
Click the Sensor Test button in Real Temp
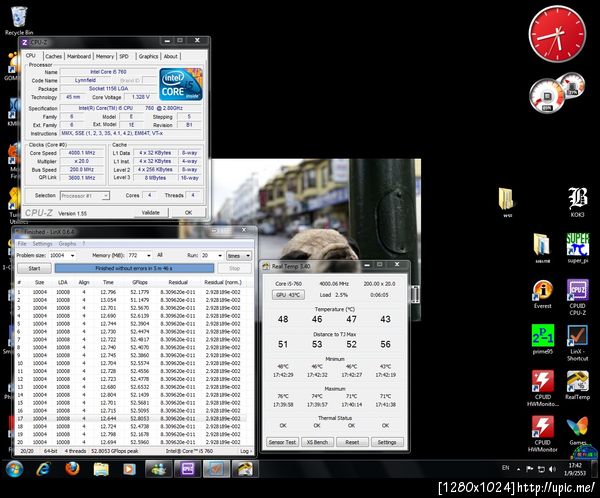click(x=282, y=442)
